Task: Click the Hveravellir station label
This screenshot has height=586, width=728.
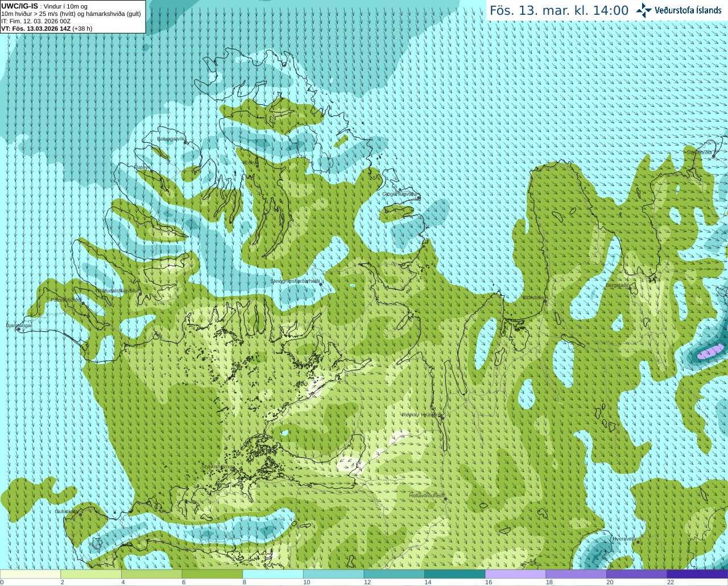Action: coord(624,538)
